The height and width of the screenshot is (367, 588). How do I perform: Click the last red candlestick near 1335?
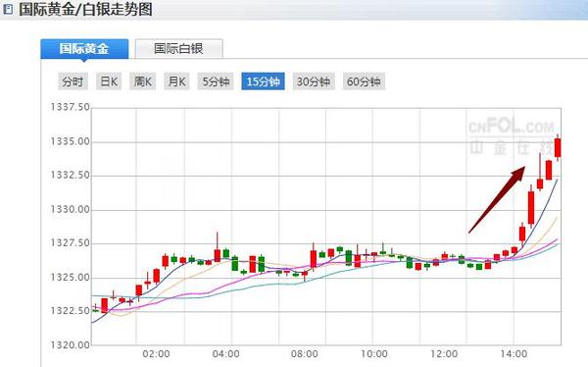point(558,147)
